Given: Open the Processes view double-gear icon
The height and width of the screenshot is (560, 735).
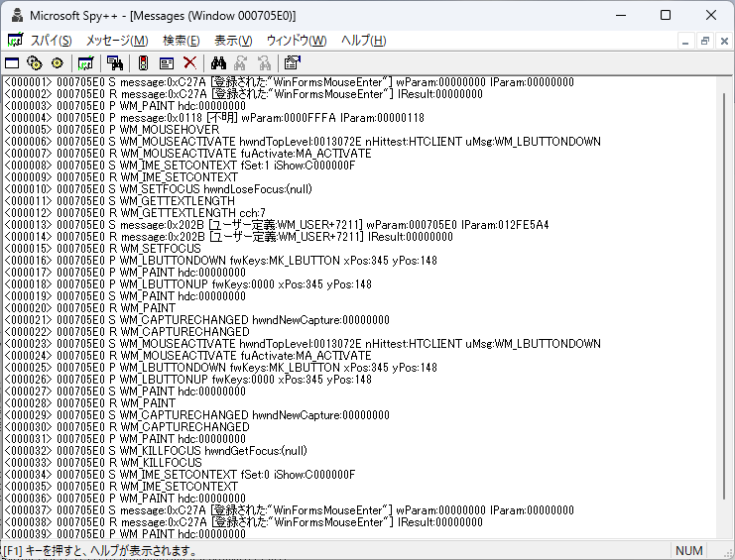Looking at the screenshot, I should click(x=35, y=62).
